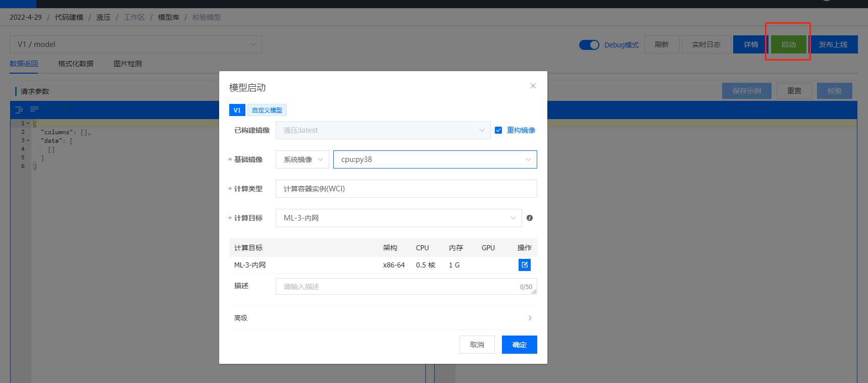Click 液压 breadcrumb link
868x383 pixels.
click(x=104, y=17)
